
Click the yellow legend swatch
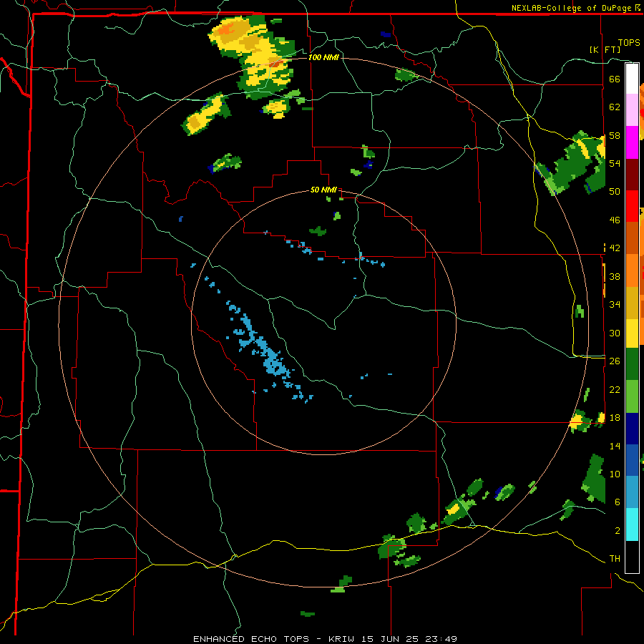632,333
